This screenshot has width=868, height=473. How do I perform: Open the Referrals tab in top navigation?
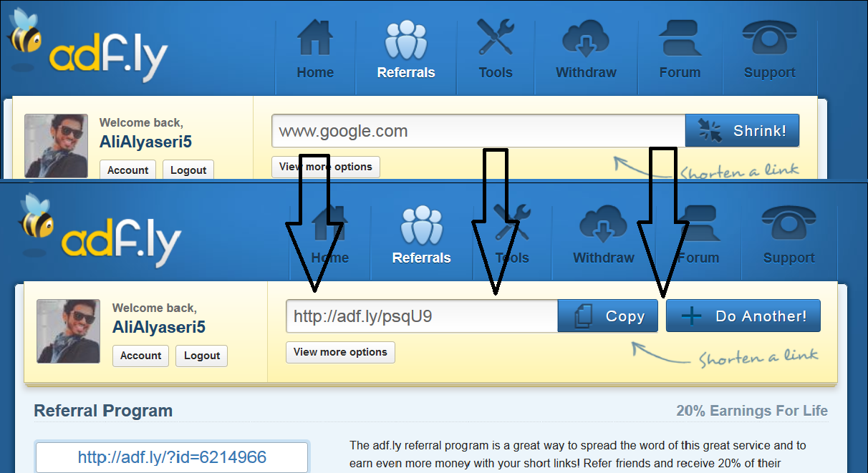click(406, 49)
